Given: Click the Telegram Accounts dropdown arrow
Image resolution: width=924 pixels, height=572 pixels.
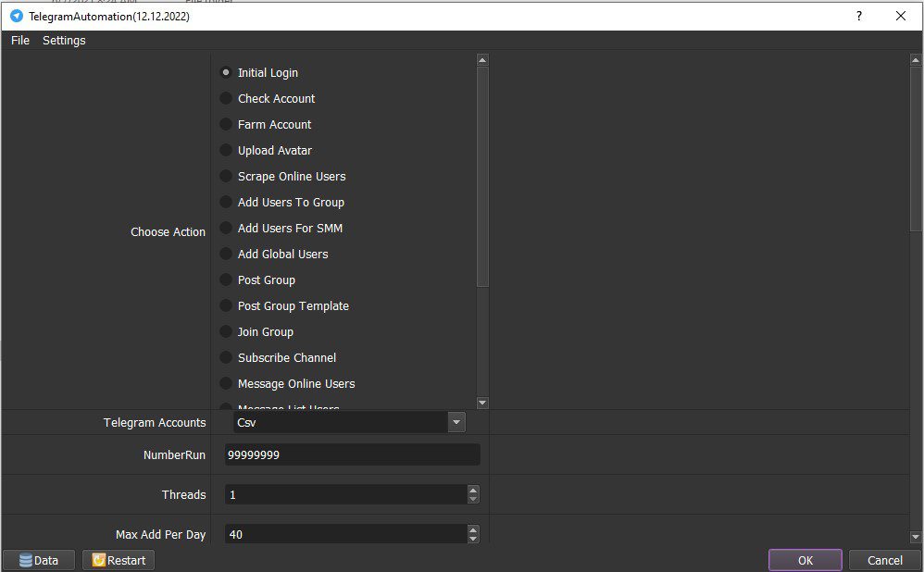Looking at the screenshot, I should pyautogui.click(x=456, y=422).
